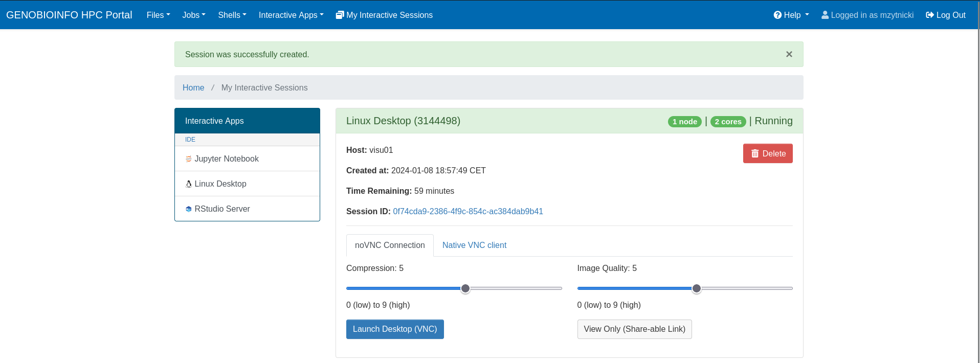Open My Interactive Sessions in navbar
Image resolution: width=980 pixels, height=363 pixels.
click(384, 15)
